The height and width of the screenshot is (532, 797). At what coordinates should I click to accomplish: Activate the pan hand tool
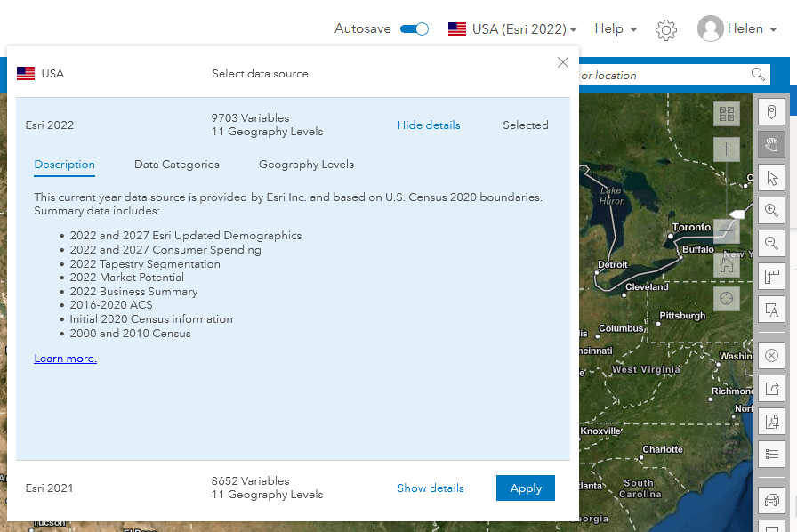click(x=772, y=144)
